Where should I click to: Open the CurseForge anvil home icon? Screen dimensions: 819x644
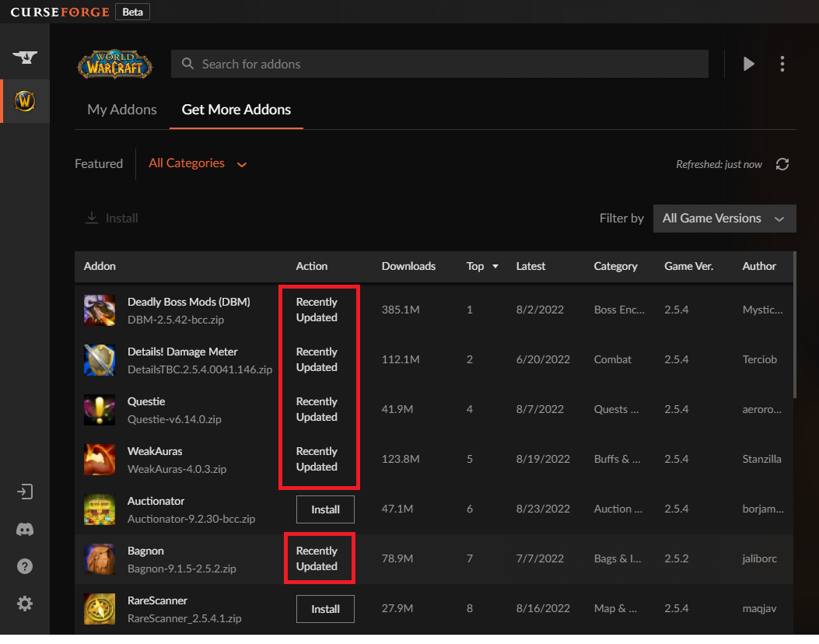[25, 57]
